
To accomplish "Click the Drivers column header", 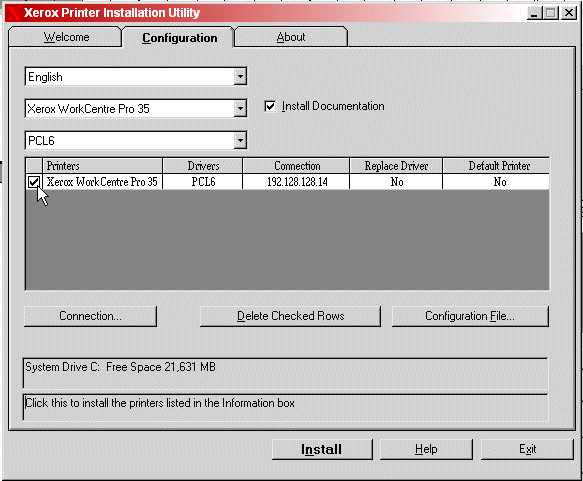I will pyautogui.click(x=203, y=166).
